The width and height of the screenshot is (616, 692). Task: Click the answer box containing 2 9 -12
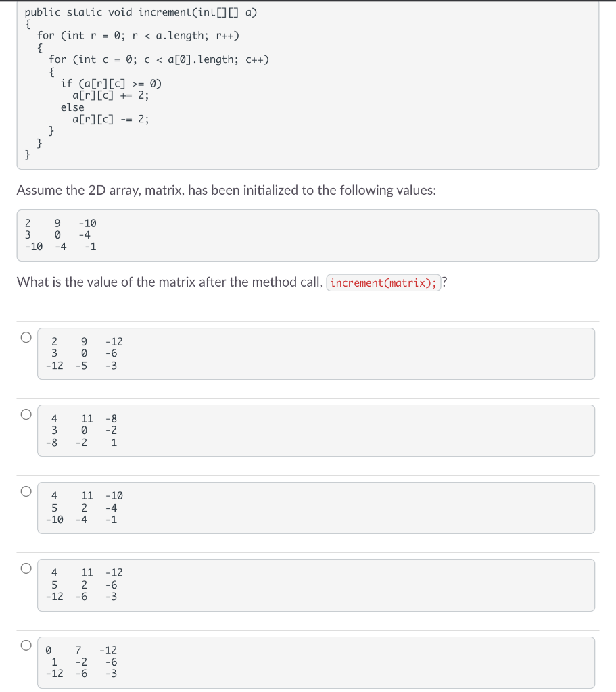click(316, 353)
